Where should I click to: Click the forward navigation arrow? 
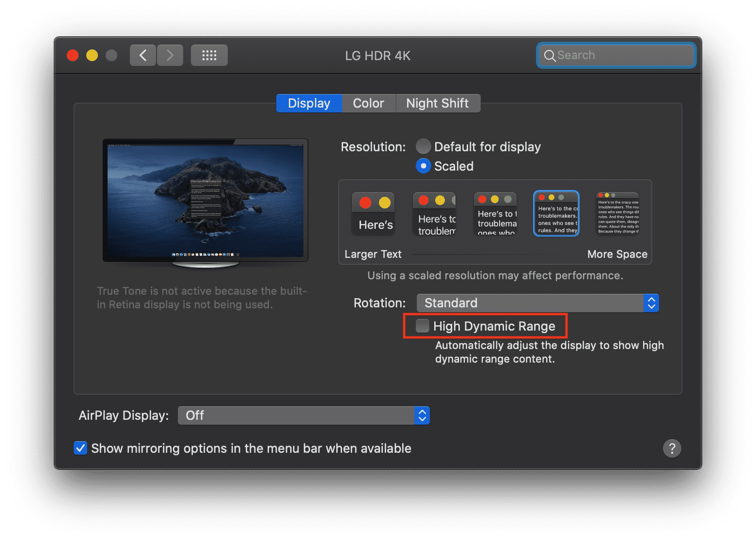170,55
